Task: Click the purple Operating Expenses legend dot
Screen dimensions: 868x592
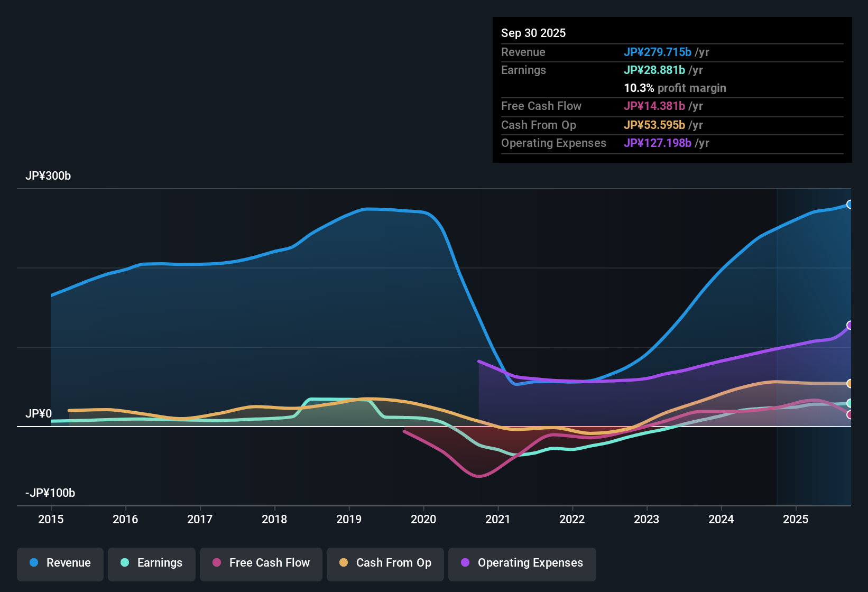Action: [x=464, y=563]
